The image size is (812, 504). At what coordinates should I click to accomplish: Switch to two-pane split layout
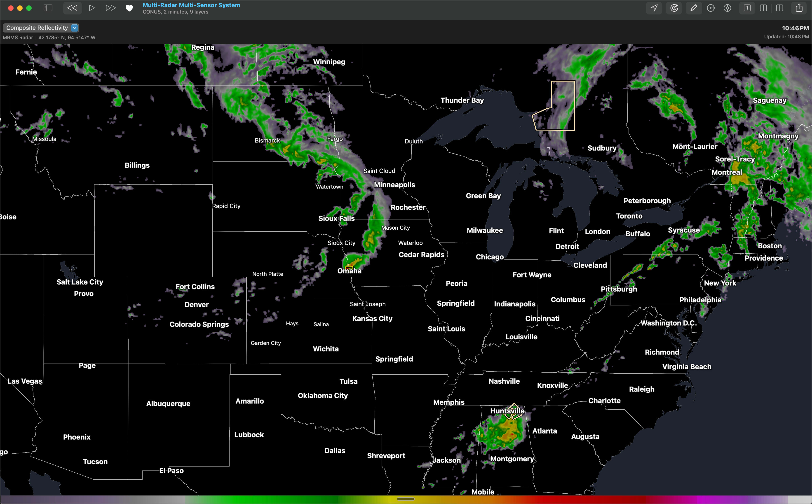(x=763, y=8)
